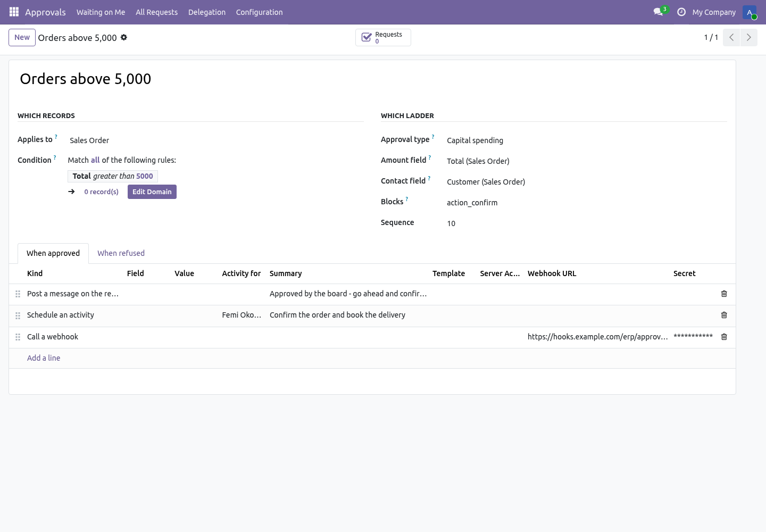Image resolution: width=766 pixels, height=532 pixels.
Task: Click the Requests stat button
Action: [x=383, y=37]
